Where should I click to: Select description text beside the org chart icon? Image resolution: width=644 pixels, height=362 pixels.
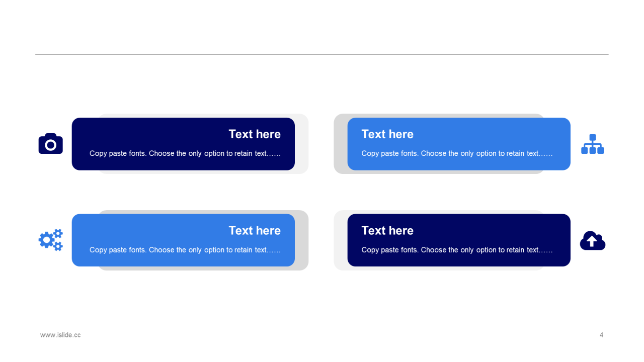click(457, 153)
